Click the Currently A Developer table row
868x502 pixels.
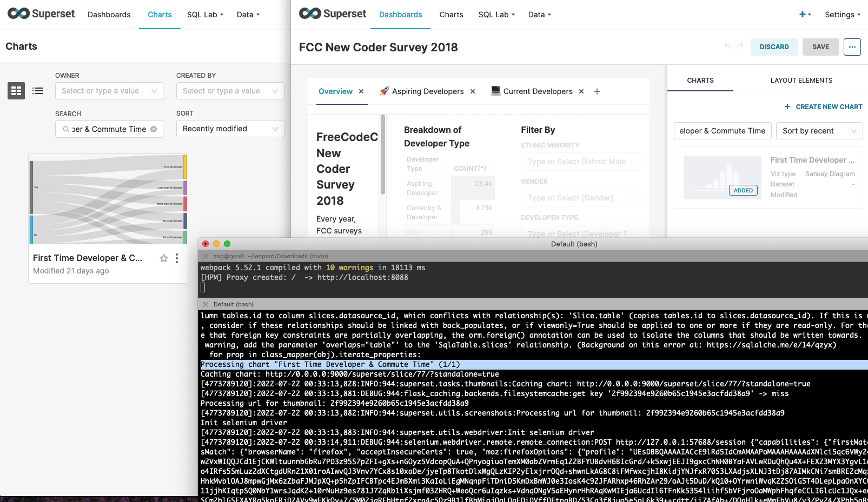click(x=449, y=212)
